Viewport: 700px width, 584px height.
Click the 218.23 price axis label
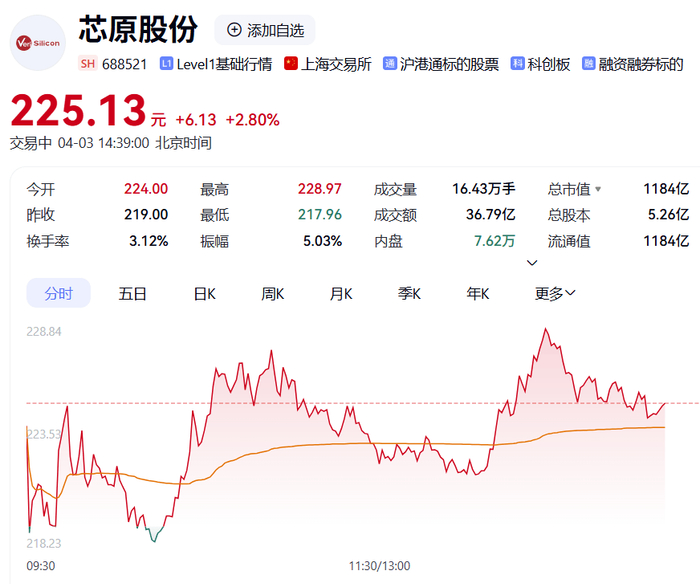pyautogui.click(x=44, y=543)
